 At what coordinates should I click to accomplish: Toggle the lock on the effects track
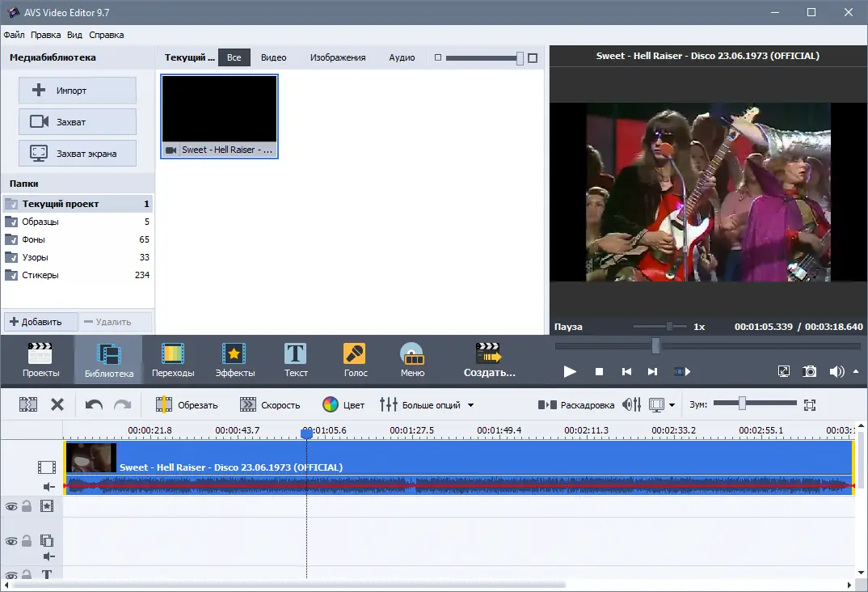tap(27, 505)
